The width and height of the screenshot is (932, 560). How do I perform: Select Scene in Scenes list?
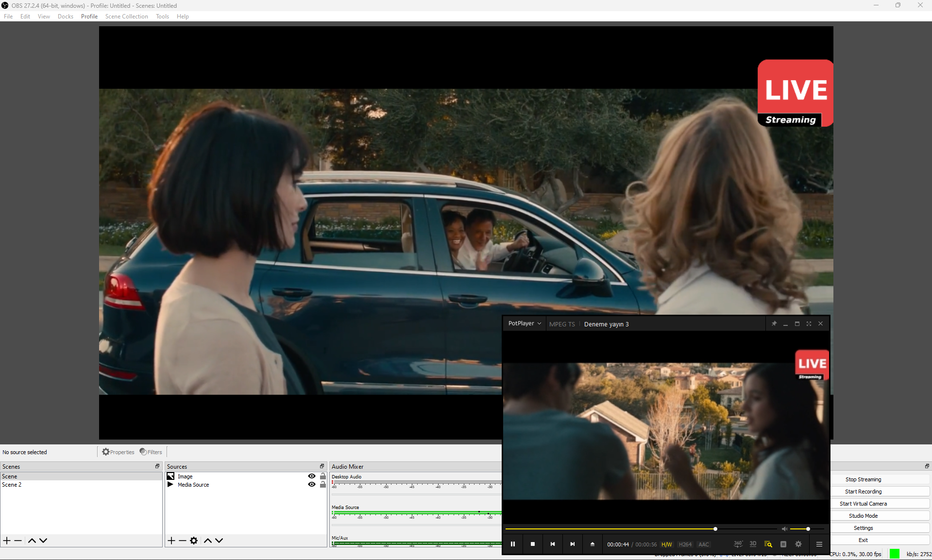point(81,476)
